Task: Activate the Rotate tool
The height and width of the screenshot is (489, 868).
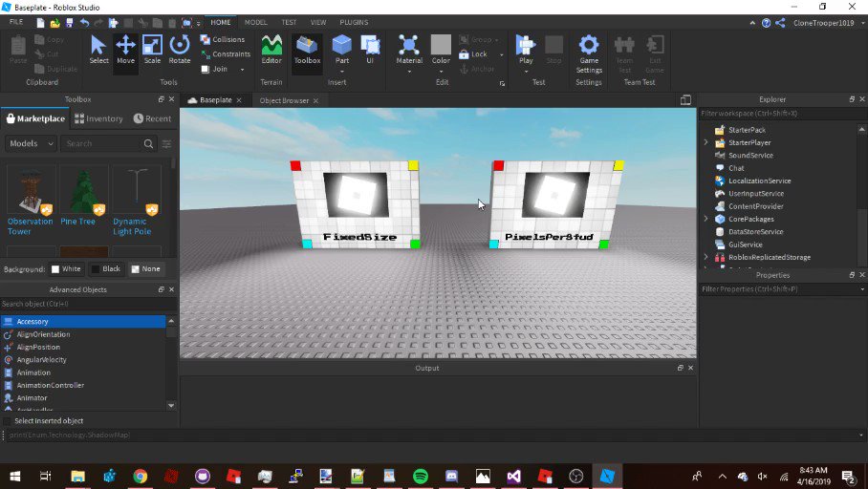Action: pyautogui.click(x=180, y=50)
